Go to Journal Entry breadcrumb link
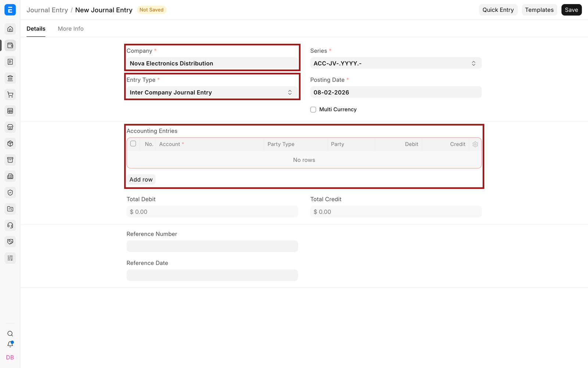Viewport: 588px width, 368px height. click(47, 10)
